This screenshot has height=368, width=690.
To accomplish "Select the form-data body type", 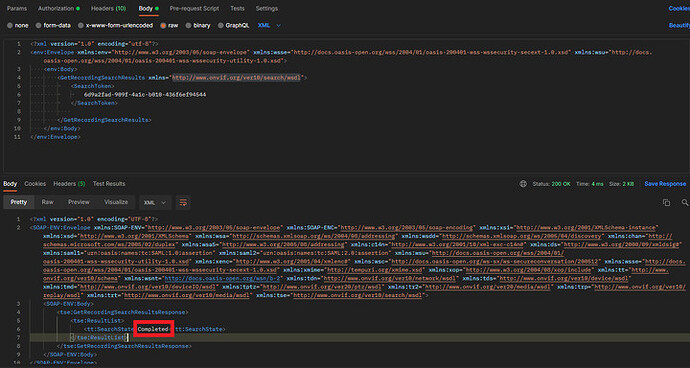I will point(53,26).
